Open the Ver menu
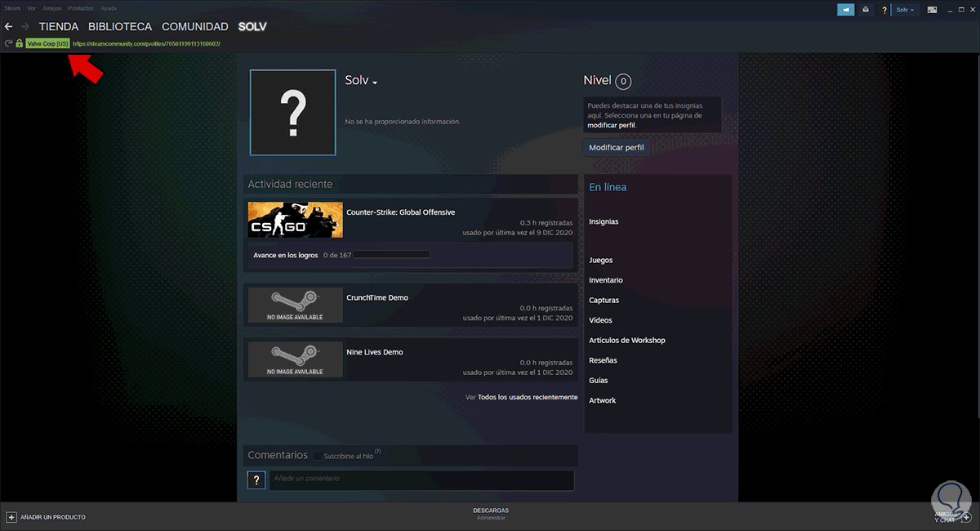This screenshot has height=531, width=980. pos(31,8)
